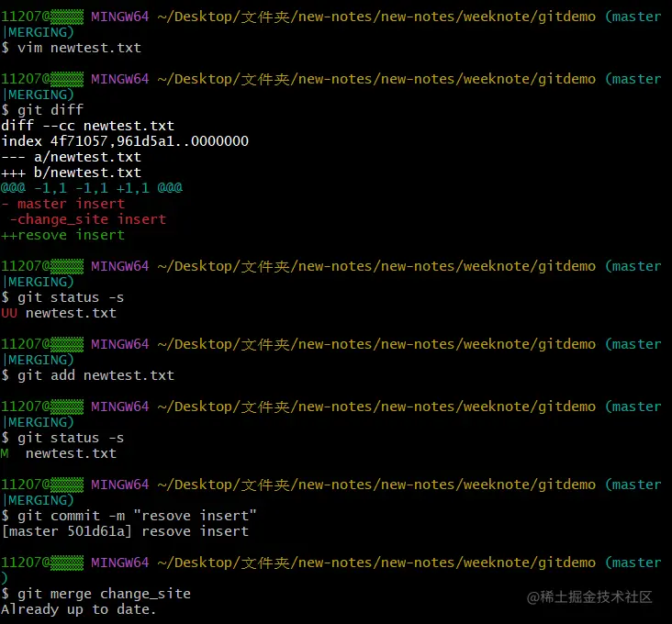Click the red '-change_site insert' line
672x624 pixels.
point(88,218)
